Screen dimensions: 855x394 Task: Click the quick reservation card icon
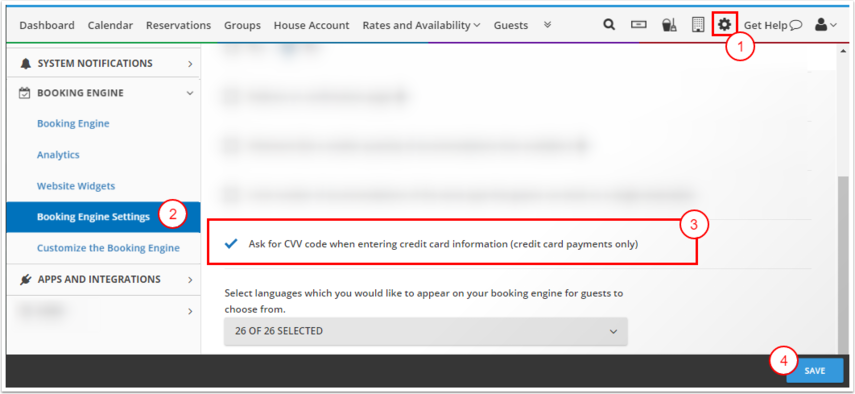click(x=639, y=25)
